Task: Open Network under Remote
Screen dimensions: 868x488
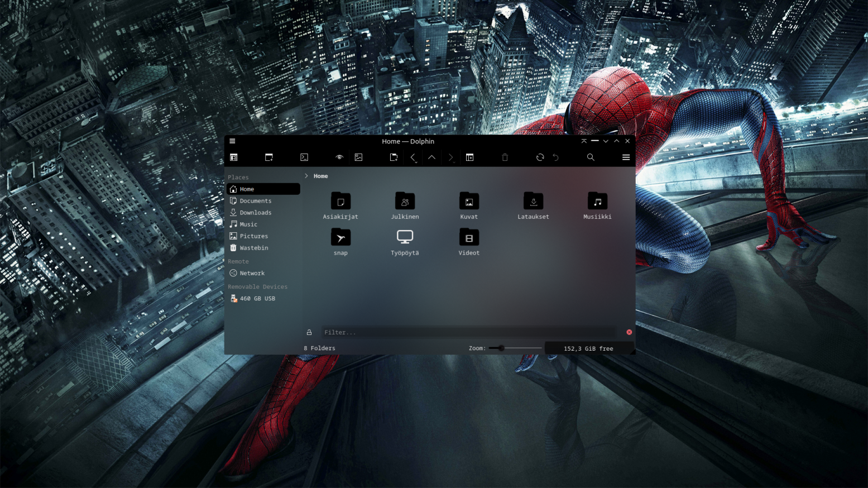Action: pos(263,273)
